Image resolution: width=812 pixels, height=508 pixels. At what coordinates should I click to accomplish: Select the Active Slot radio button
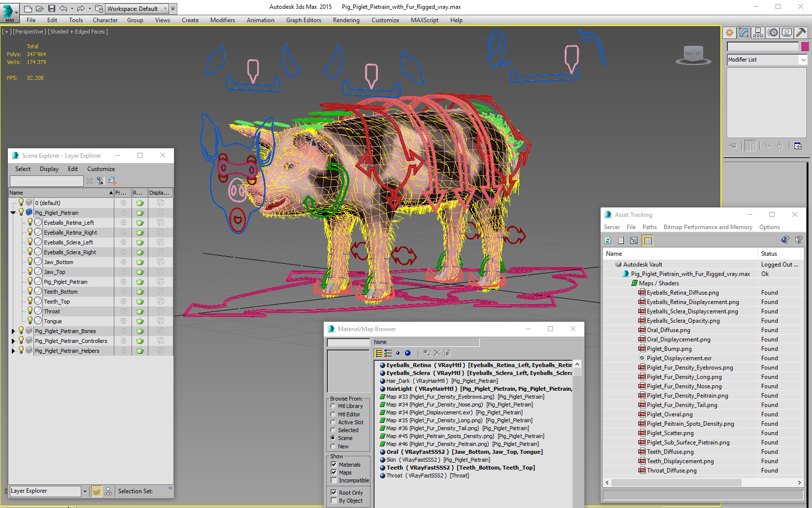click(x=333, y=422)
